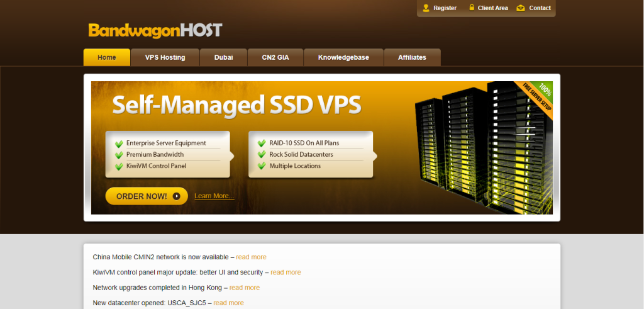Read more about KiwiVM control panel update

pyautogui.click(x=286, y=272)
